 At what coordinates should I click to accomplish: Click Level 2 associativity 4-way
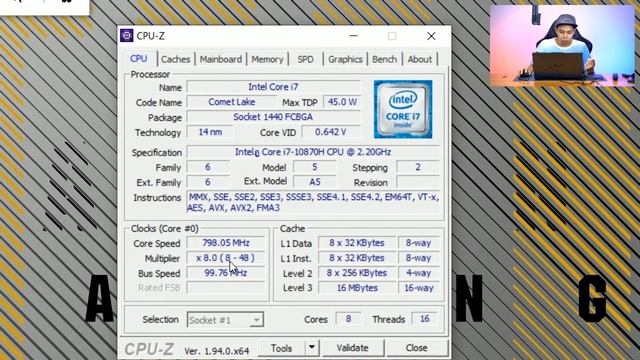[x=419, y=273]
